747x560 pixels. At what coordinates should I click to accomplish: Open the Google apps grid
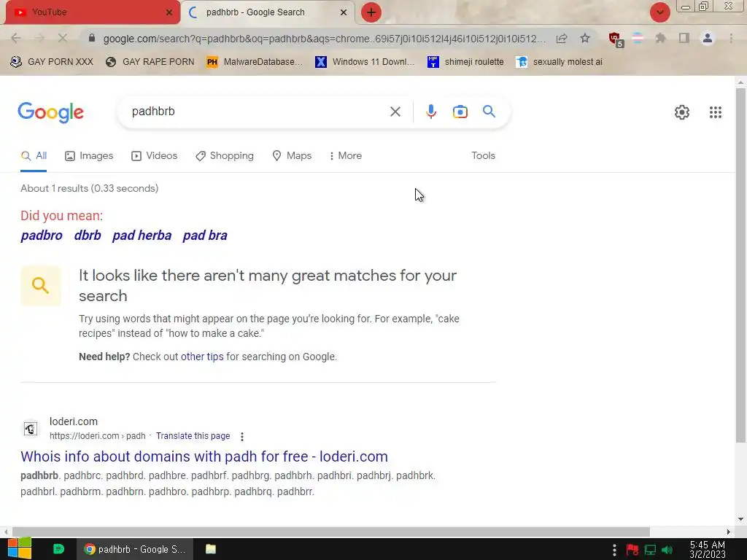[715, 112]
